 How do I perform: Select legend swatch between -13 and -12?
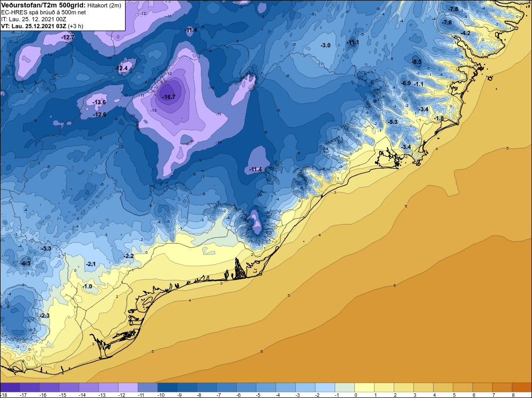click(x=108, y=387)
